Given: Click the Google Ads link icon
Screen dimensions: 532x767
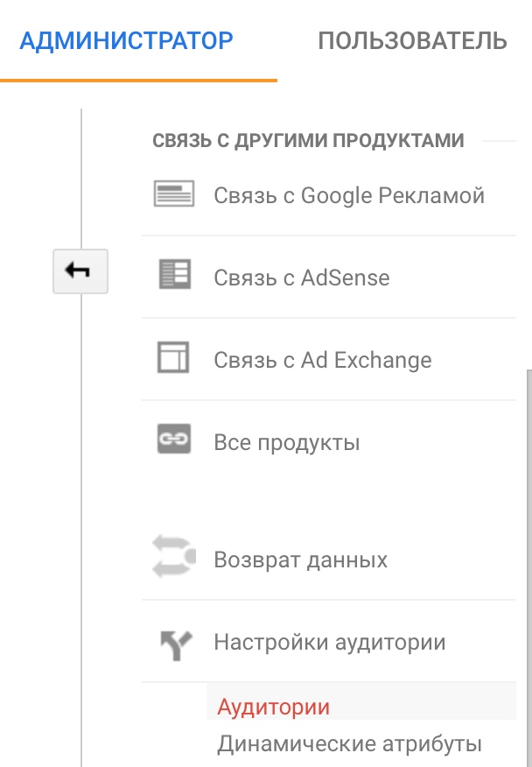Looking at the screenshot, I should tap(173, 194).
